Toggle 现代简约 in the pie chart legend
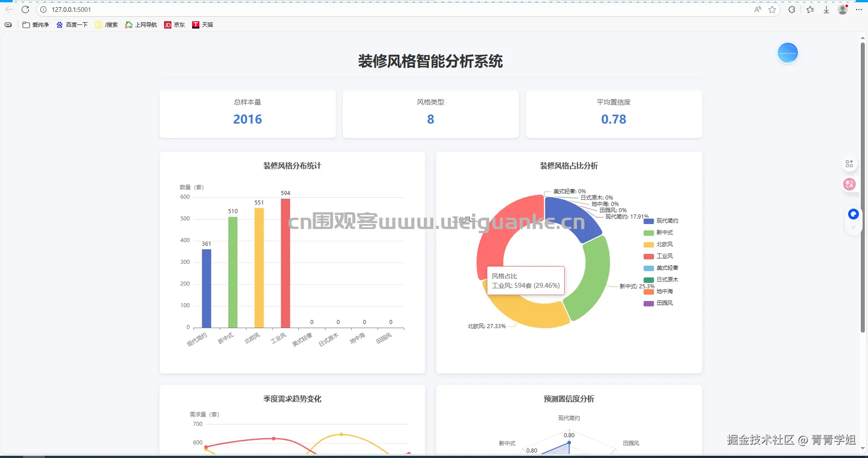Viewport: 868px width, 458px height. [x=661, y=221]
